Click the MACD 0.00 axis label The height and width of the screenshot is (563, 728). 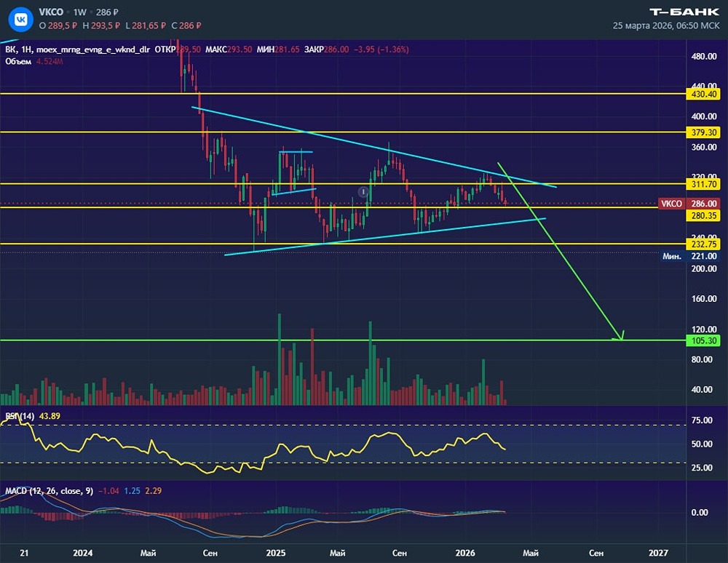700,513
